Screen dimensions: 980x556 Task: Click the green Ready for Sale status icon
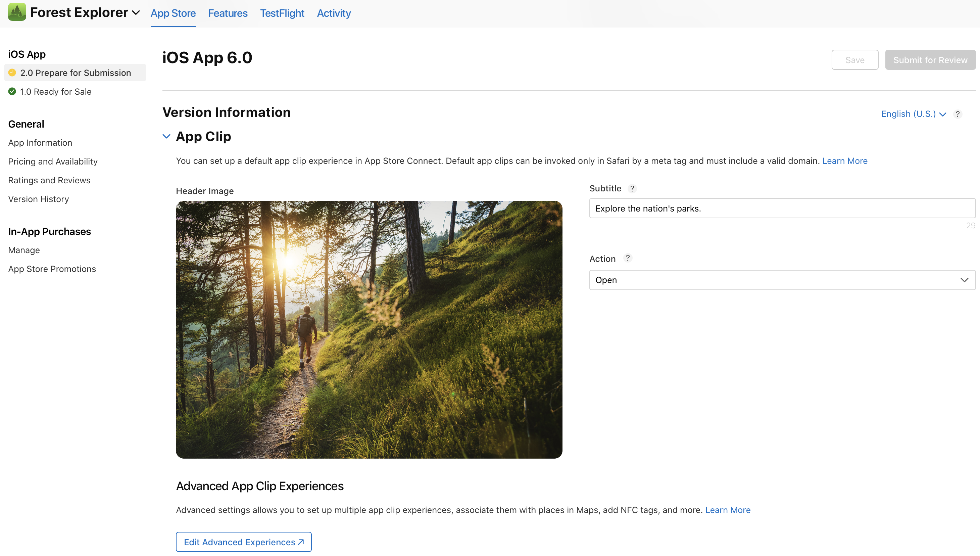click(12, 92)
